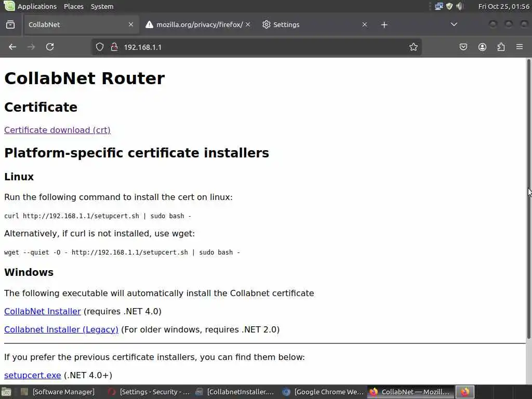Expand the list all tabs chevron
The width and height of the screenshot is (532, 399).
click(454, 24)
